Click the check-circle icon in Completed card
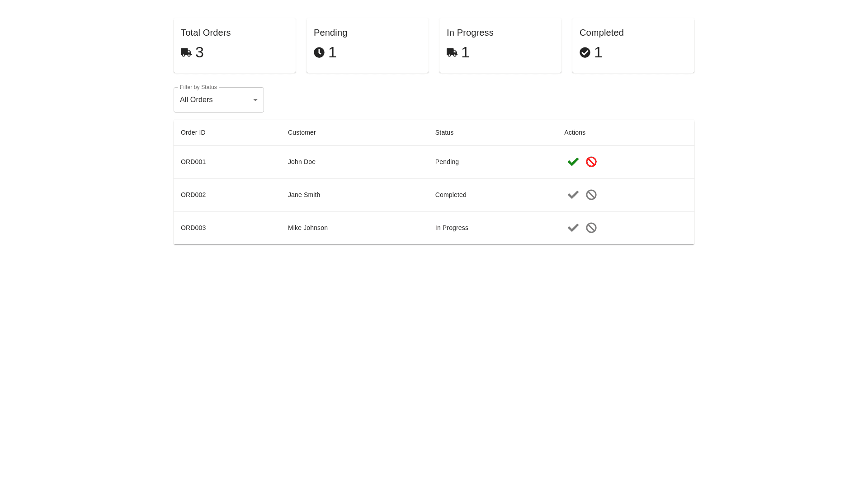 [x=585, y=52]
